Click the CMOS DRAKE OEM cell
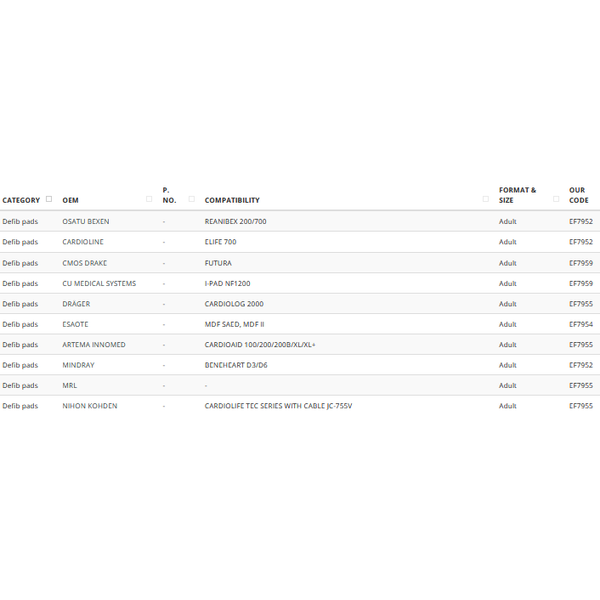This screenshot has height=600, width=600. click(x=85, y=263)
